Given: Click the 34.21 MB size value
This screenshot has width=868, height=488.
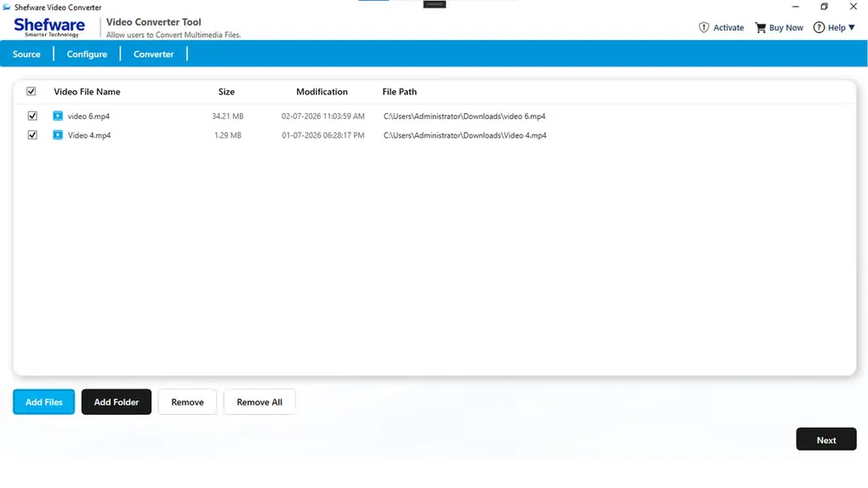Looking at the screenshot, I should pos(227,116).
